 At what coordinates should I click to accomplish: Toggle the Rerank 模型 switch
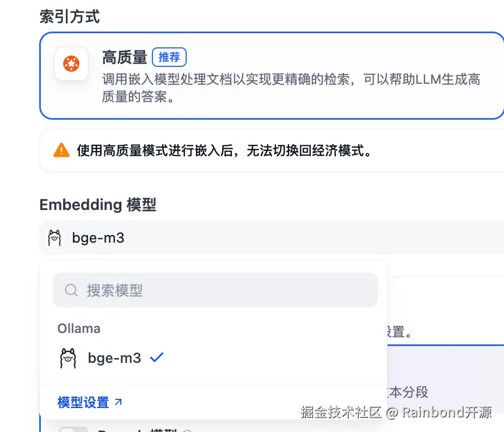point(73,429)
